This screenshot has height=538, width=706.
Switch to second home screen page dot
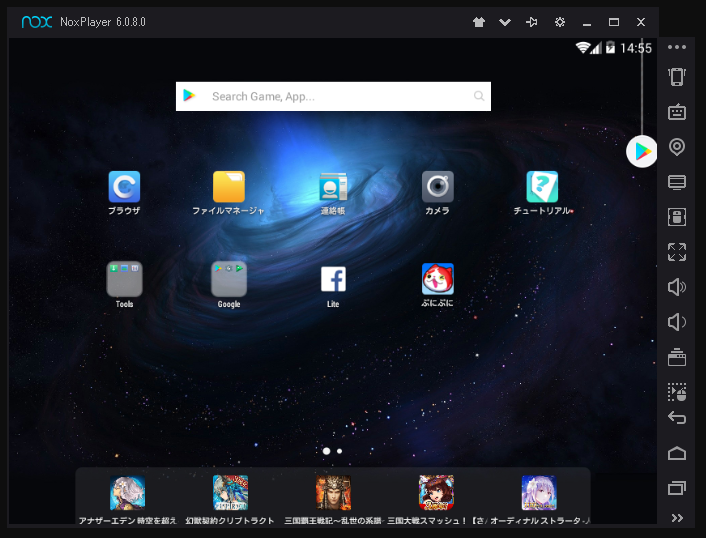tap(339, 451)
